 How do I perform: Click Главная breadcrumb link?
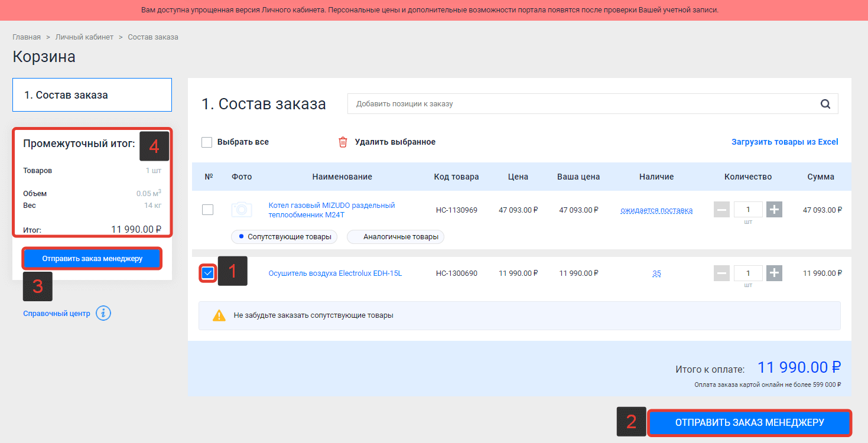(x=27, y=37)
